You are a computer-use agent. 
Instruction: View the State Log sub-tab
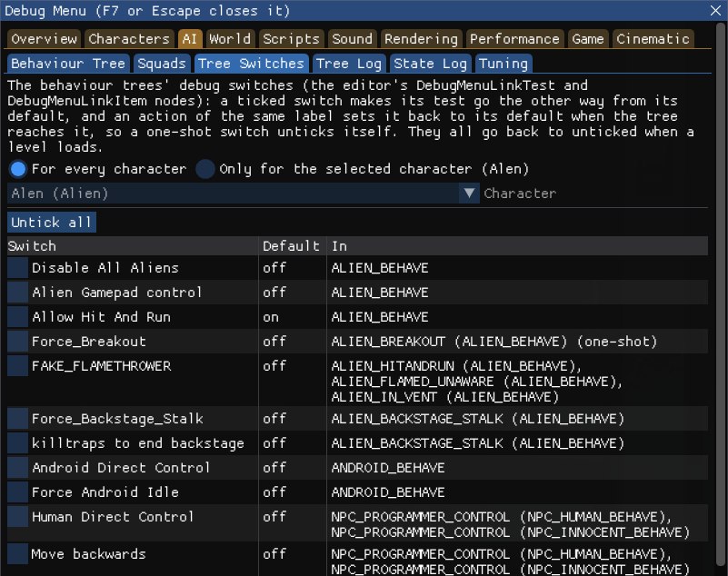pos(431,64)
